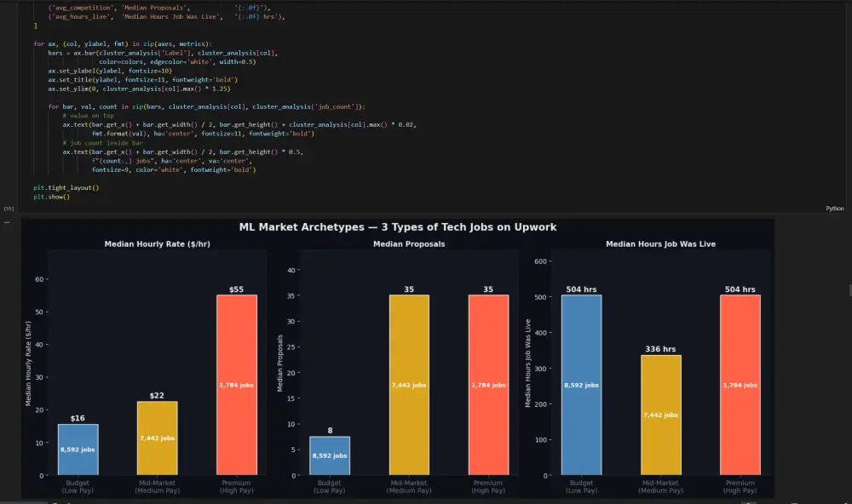This screenshot has height=504, width=852.
Task: Click 'Premium (High Pay)' under the hours live chart
Action: click(x=740, y=487)
